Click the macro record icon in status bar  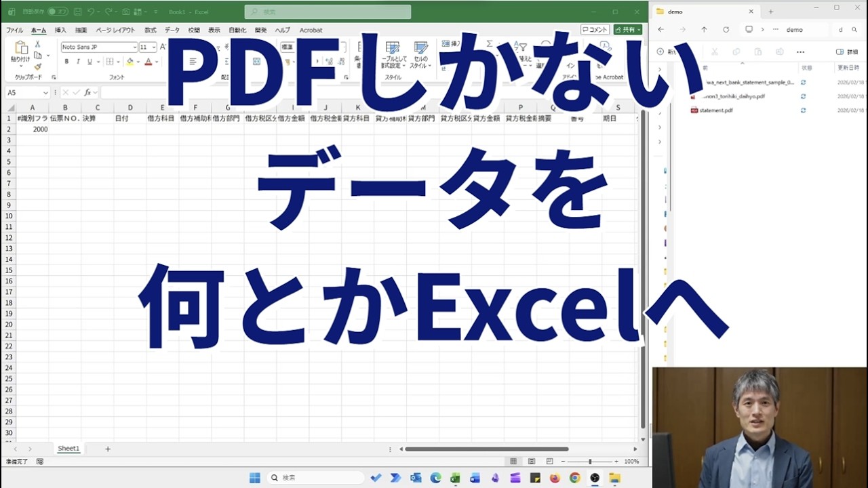(40, 462)
